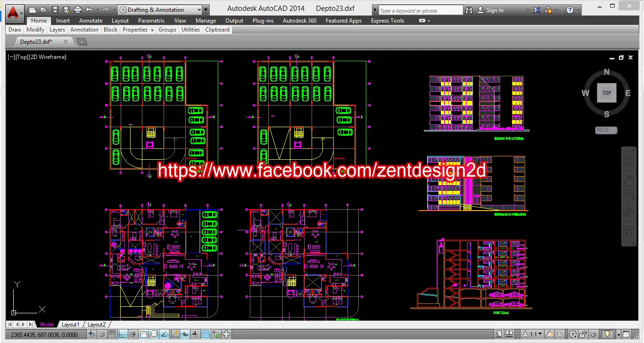This screenshot has height=343, width=644.
Task: Open the Parametric ribbon tab
Action: pyautogui.click(x=151, y=21)
